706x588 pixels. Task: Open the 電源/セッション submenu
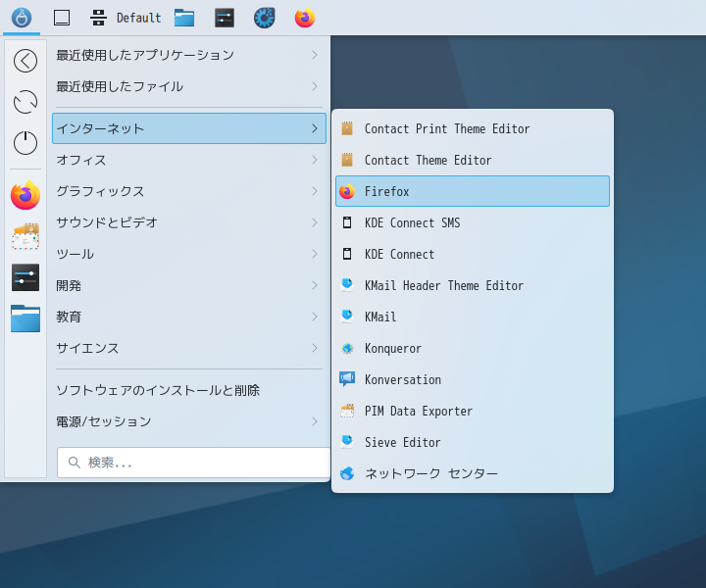188,421
